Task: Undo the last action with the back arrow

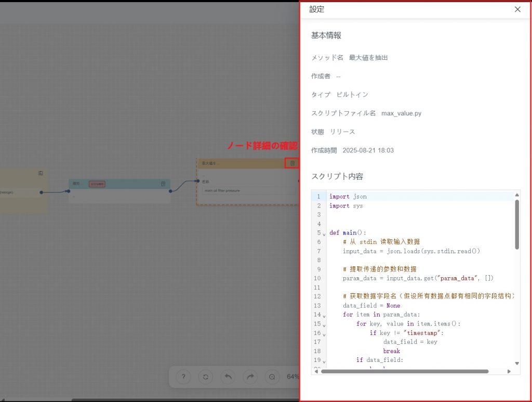Action: [x=228, y=377]
